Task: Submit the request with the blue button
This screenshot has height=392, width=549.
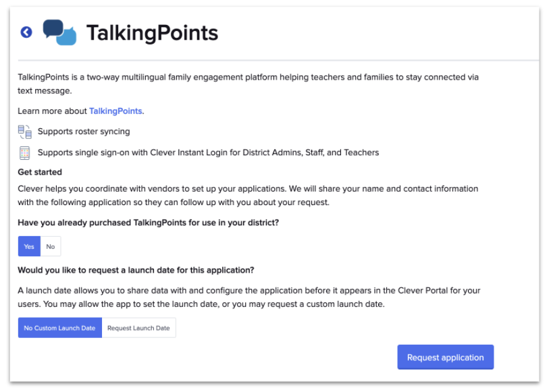Action: tap(445, 357)
